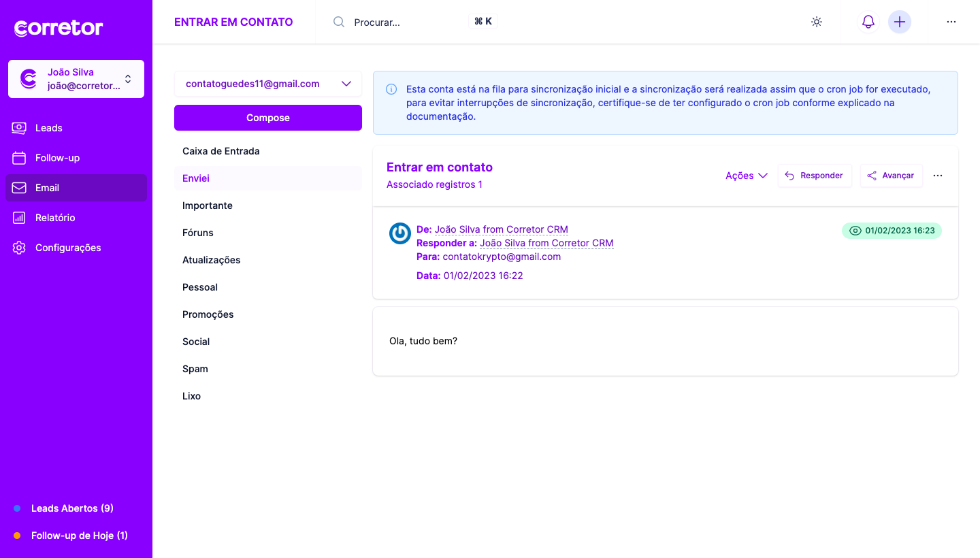Open Relatório in the sidebar
The width and height of the screenshot is (980, 558).
point(55,218)
